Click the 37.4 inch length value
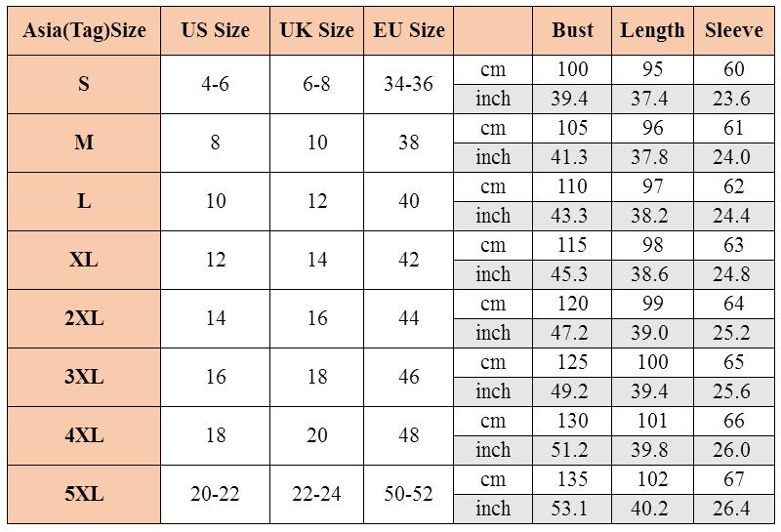Screen dimensions: 781x532 tap(652, 99)
